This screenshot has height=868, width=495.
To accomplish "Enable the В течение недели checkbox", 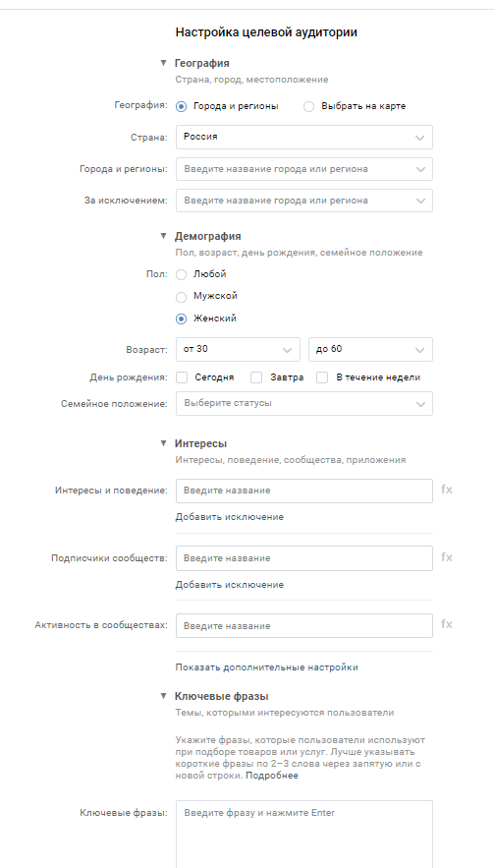I will pyautogui.click(x=322, y=377).
